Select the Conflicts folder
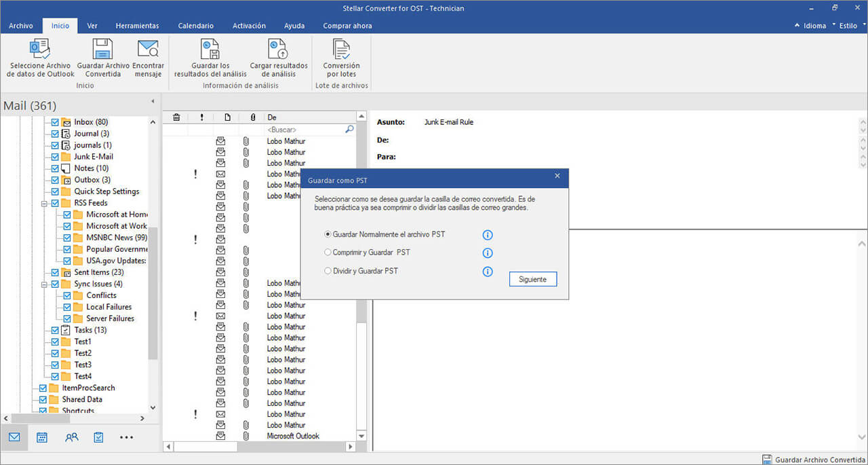 pos(101,295)
